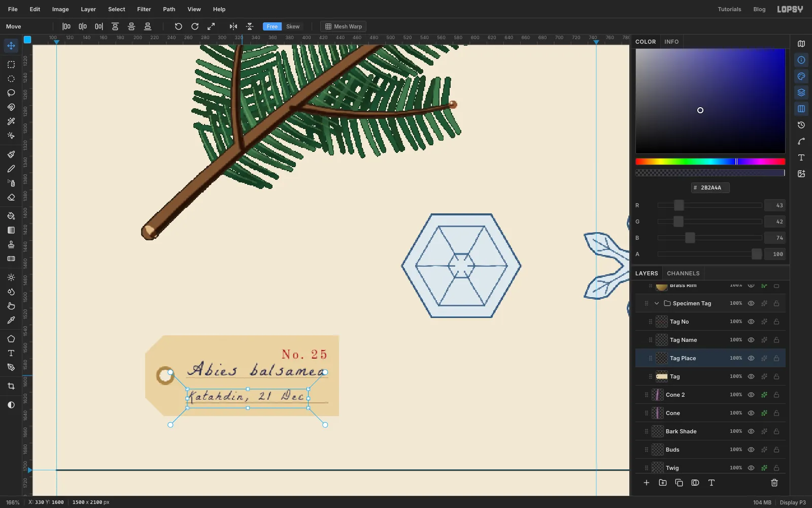
Task: Hide the Tag Place layer
Action: [751, 358]
